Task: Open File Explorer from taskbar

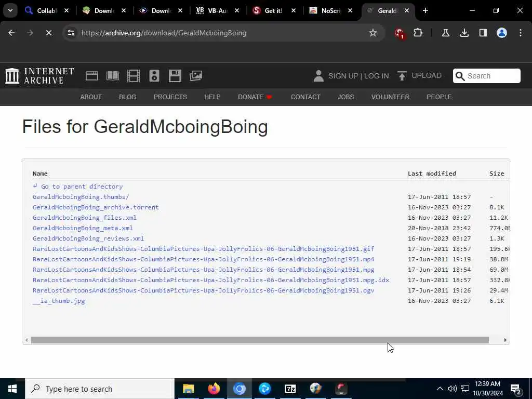Action: click(188, 389)
